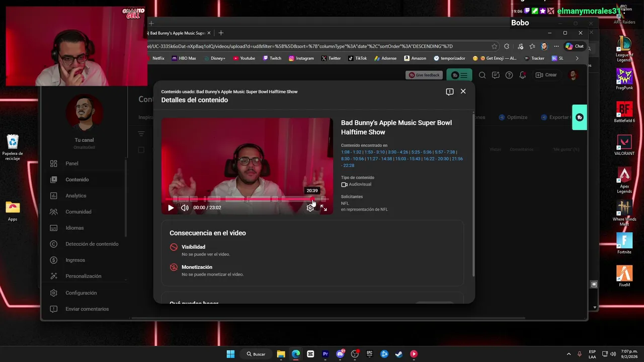The image size is (644, 362).
Task: Expand video preview to fullscreen
Action: click(x=324, y=208)
